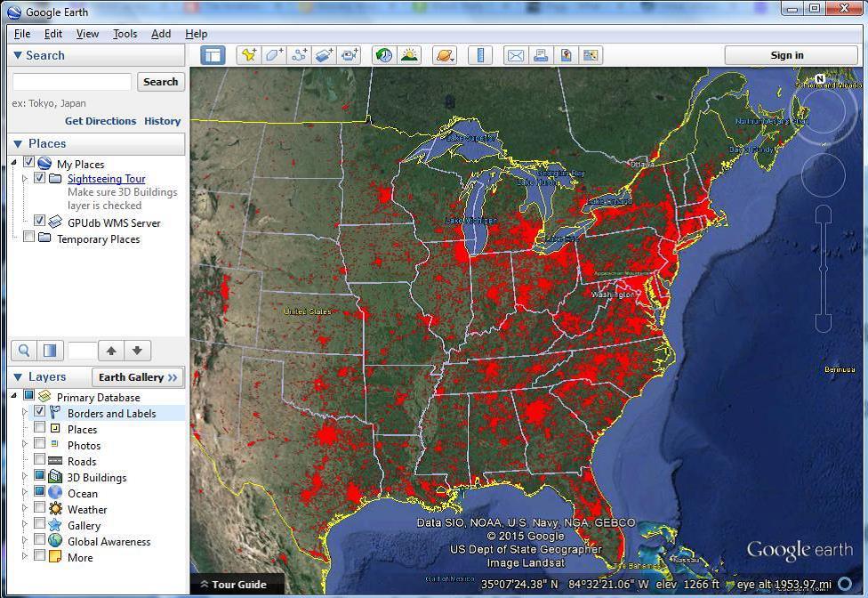Enable the Places layer checkbox
This screenshot has height=598, width=868.
39,427
